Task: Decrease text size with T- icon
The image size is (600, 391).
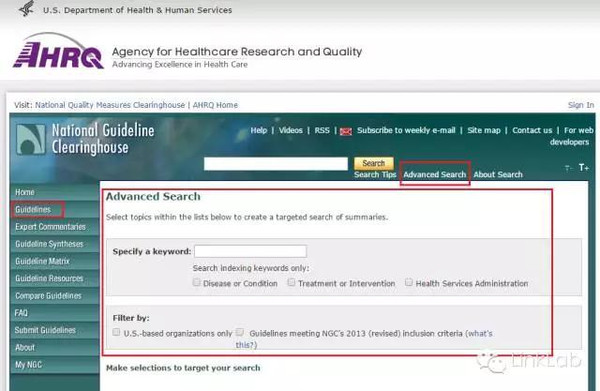Action: point(568,168)
